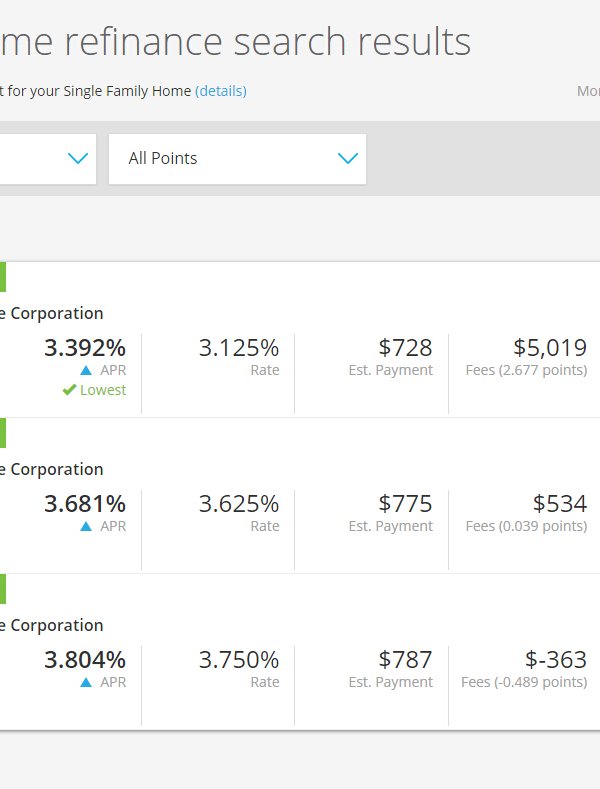Click the green marker on the third loan card

click(x=3, y=589)
